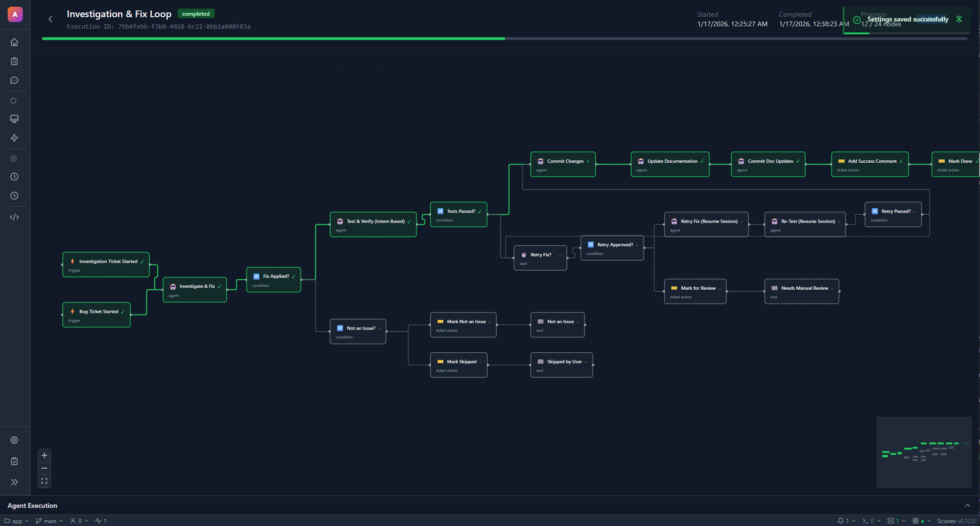Image resolution: width=980 pixels, height=526 pixels.
Task: Select the lightning bolt sidebar icon
Action: tap(14, 138)
